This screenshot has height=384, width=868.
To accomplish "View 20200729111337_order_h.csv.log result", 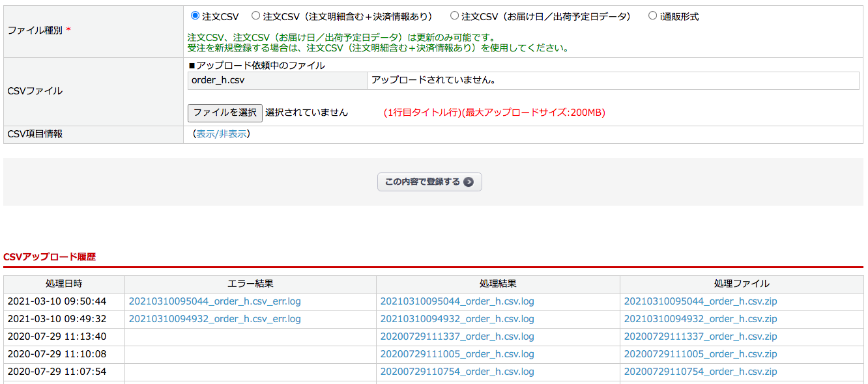I will (457, 336).
